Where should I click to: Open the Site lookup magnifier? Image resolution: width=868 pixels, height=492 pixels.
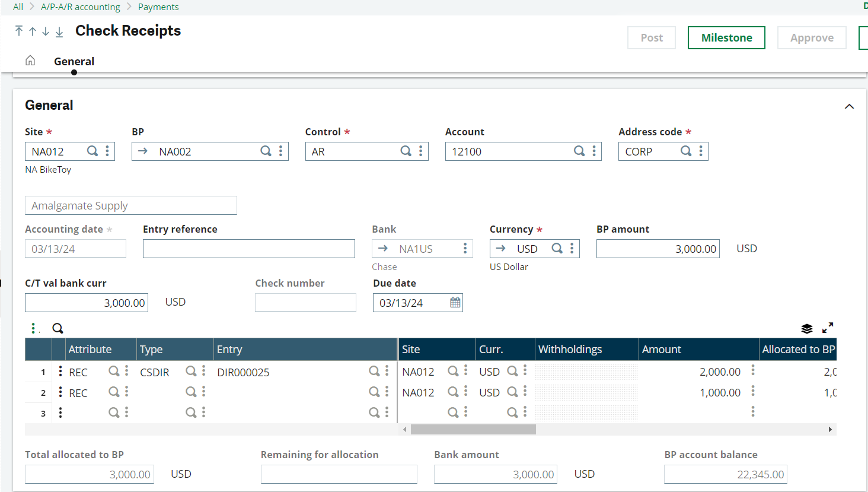92,151
